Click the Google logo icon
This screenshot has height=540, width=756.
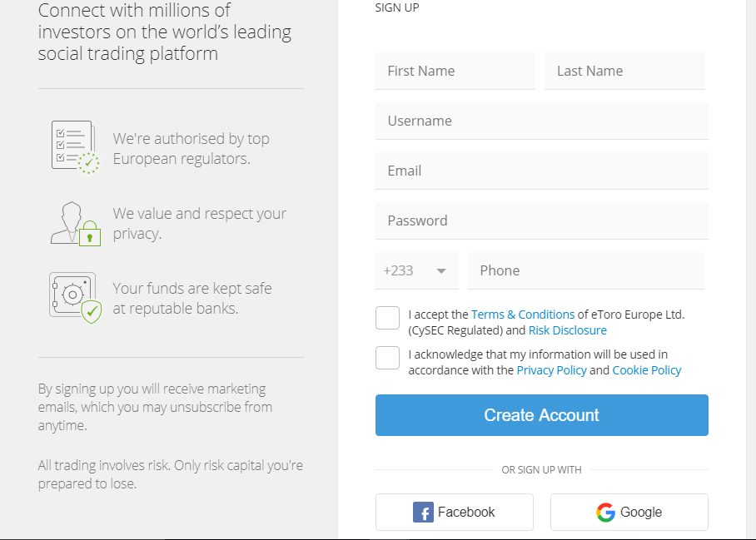605,513
